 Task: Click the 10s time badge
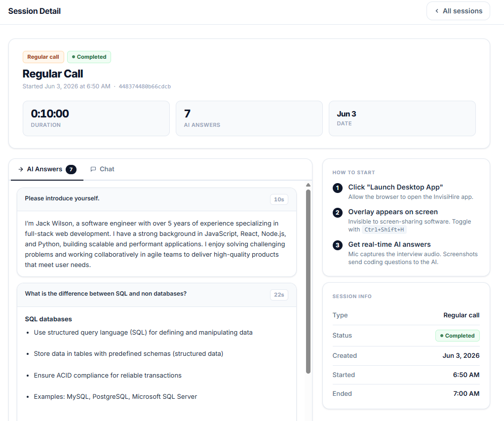tap(279, 199)
